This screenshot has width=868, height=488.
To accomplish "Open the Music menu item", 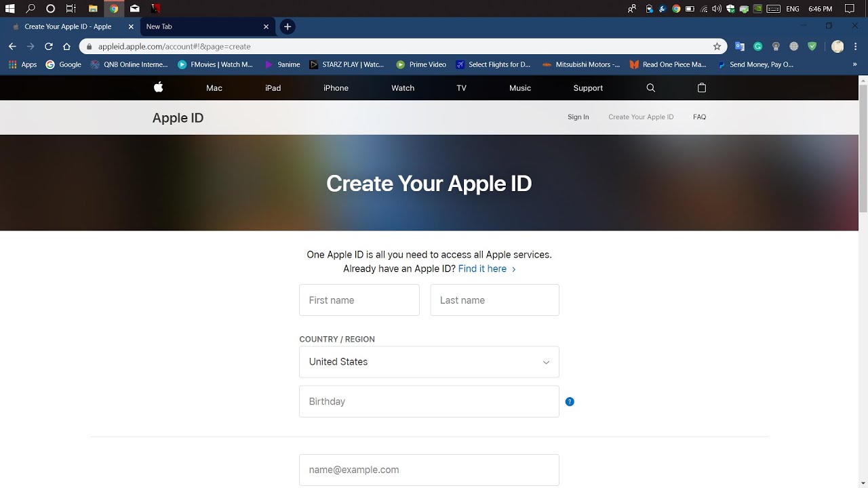I will point(520,87).
